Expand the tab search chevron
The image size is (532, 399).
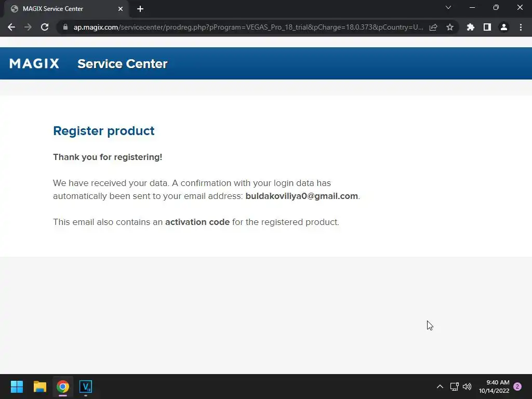pyautogui.click(x=448, y=7)
